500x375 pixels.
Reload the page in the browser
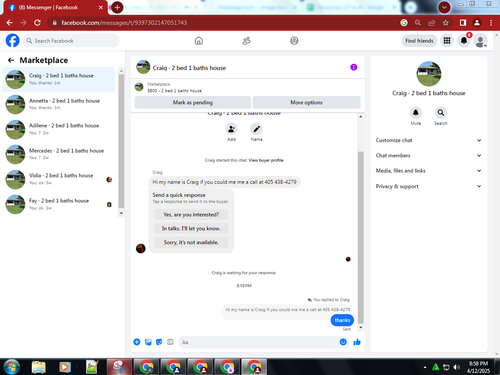point(37,23)
